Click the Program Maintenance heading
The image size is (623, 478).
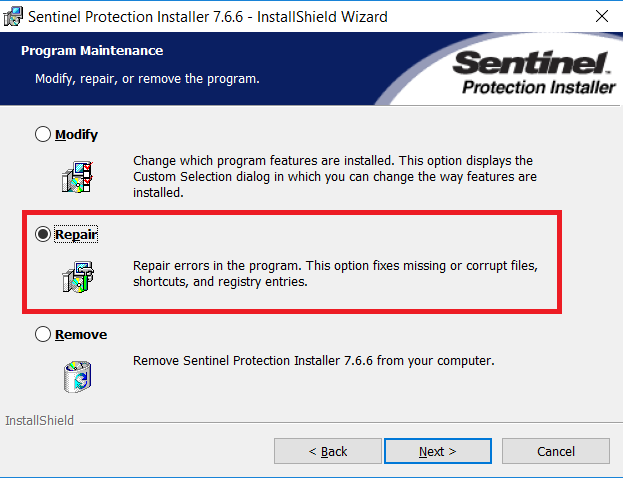[x=92, y=50]
